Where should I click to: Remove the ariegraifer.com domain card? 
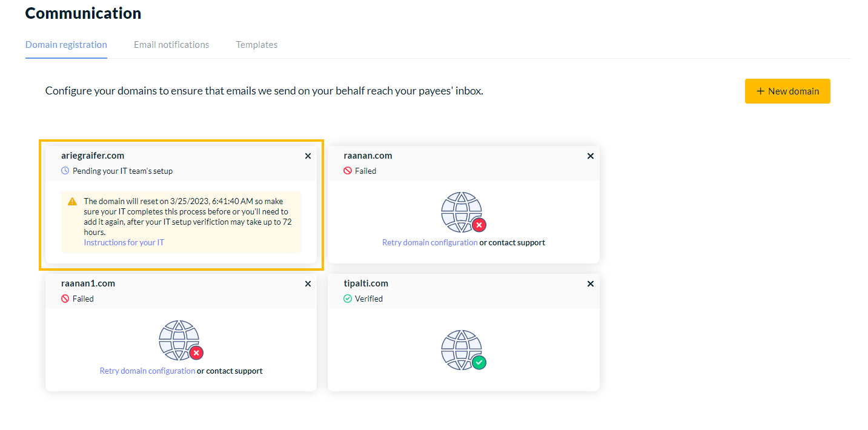(x=308, y=156)
